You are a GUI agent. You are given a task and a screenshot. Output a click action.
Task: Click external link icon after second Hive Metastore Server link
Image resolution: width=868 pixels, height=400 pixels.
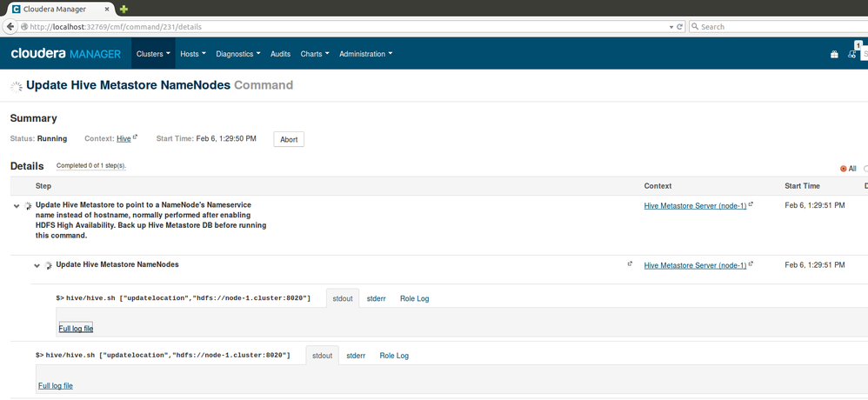click(x=751, y=264)
